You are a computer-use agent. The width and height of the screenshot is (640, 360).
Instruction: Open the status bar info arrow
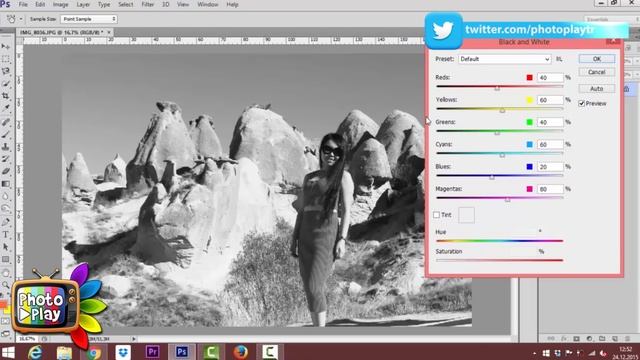point(133,339)
